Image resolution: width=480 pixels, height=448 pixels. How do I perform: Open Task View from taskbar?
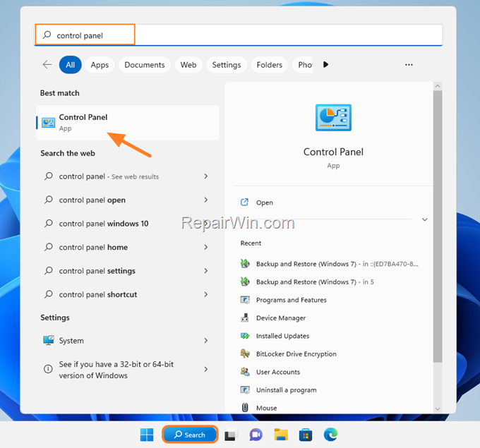[x=230, y=435]
